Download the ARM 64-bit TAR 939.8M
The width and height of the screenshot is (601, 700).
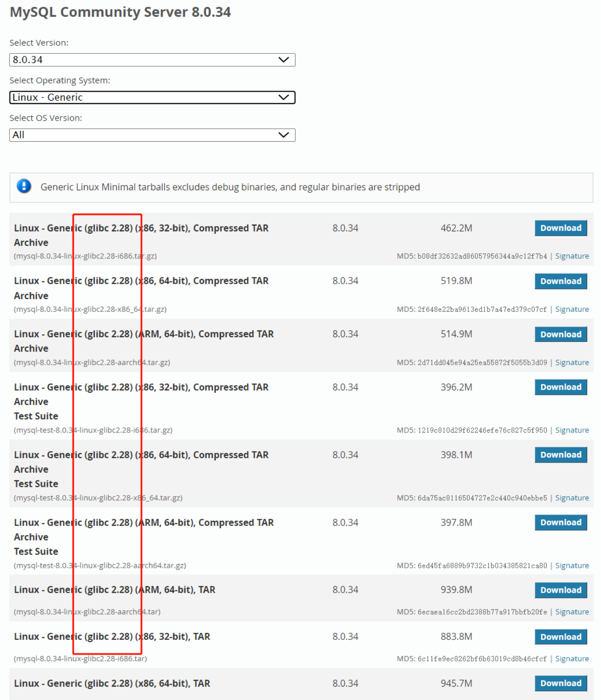tap(560, 590)
